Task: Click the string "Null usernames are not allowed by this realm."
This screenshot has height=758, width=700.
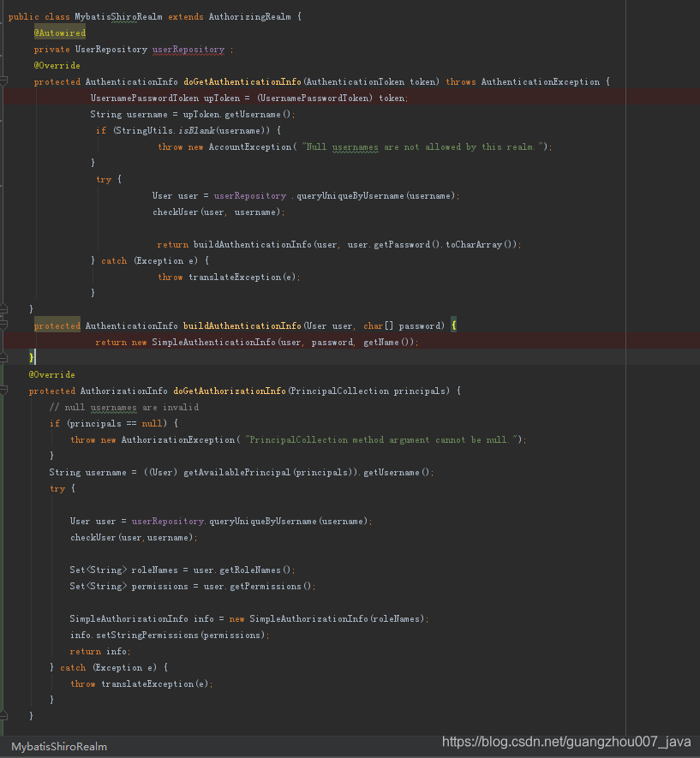Action: [x=421, y=147]
